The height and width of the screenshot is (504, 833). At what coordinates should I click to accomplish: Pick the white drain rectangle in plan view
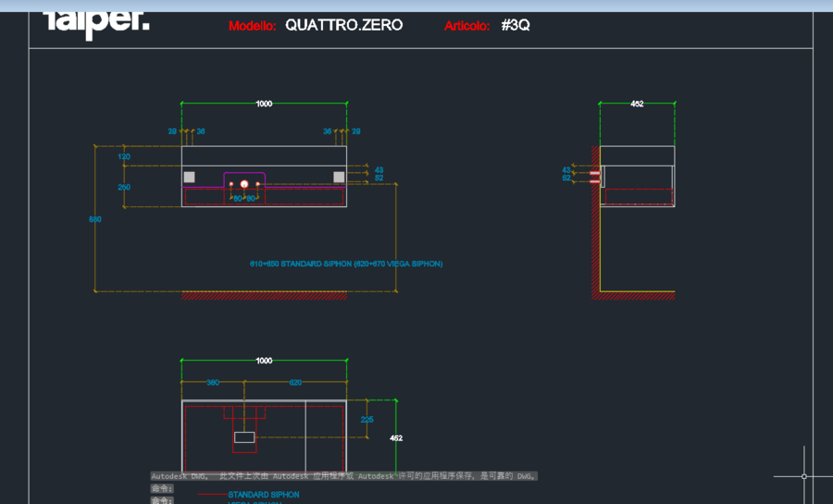point(244,437)
